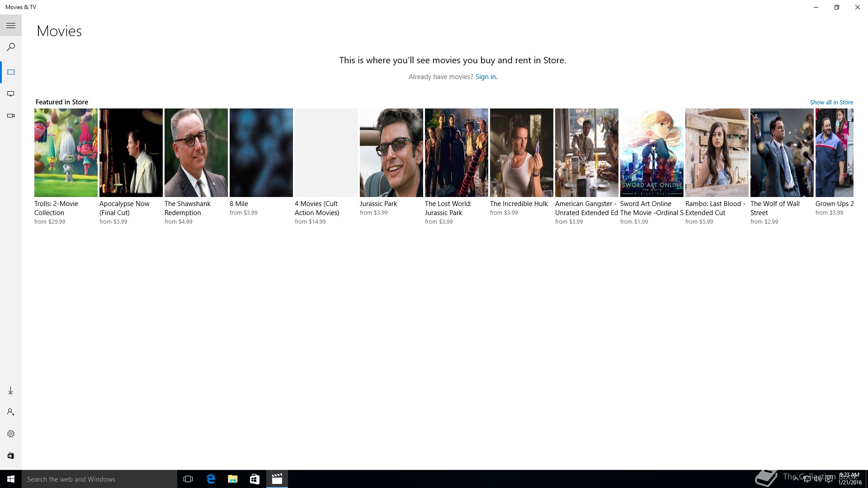Open Apocalypse Now Final Cut poster

pyautogui.click(x=131, y=153)
